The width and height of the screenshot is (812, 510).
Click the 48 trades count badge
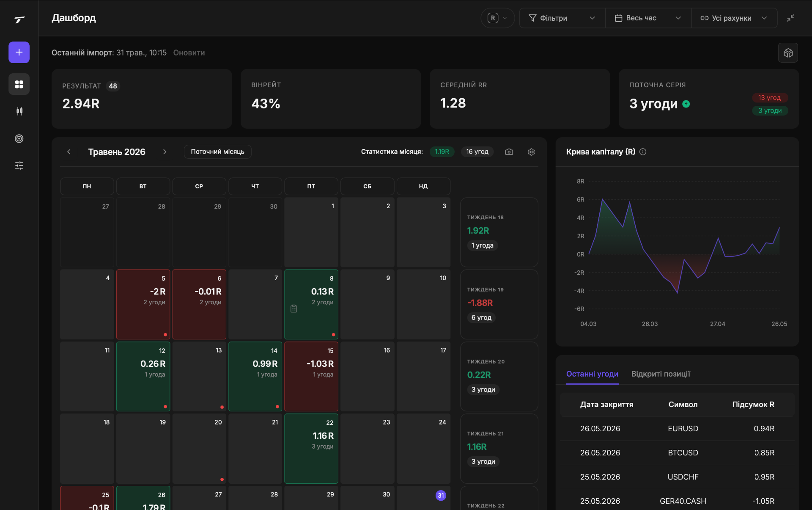click(113, 86)
